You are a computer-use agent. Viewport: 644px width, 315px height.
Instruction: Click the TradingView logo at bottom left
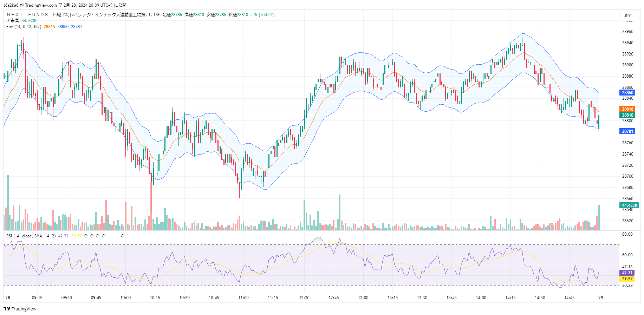20,309
